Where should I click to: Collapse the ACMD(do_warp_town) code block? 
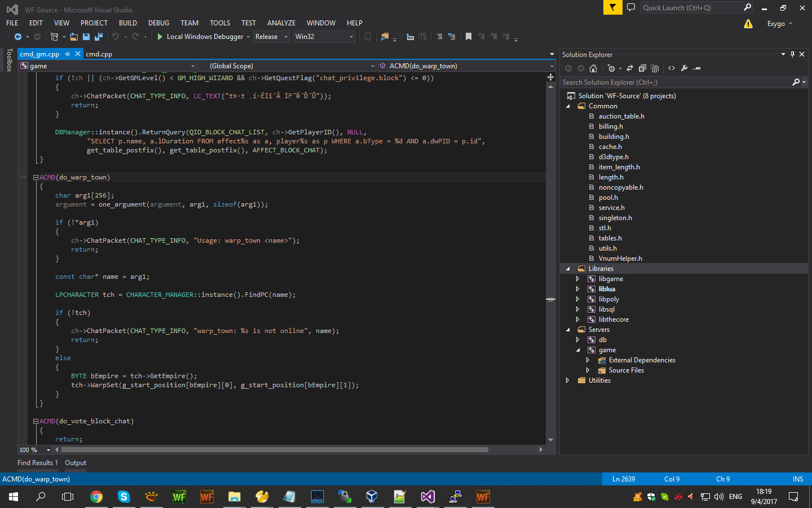click(36, 177)
